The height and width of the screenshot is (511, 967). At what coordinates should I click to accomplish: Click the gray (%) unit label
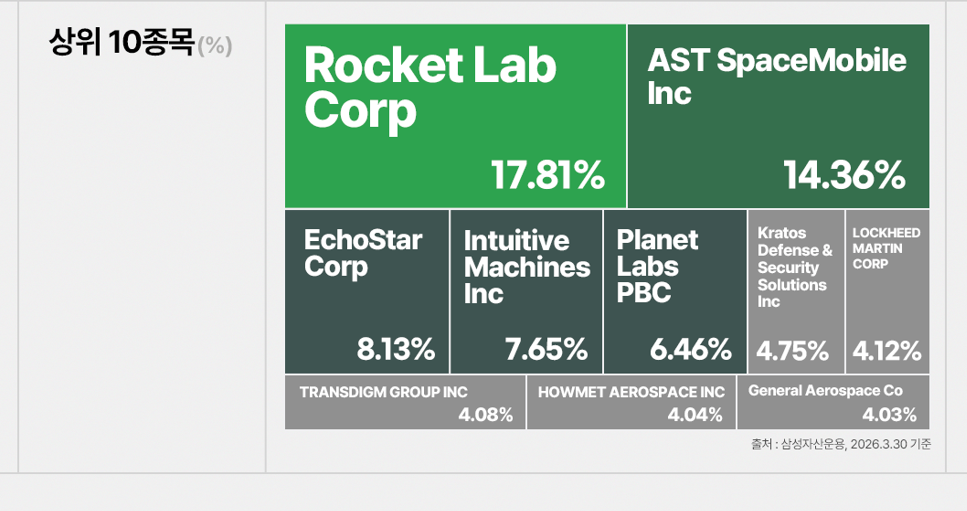[x=215, y=46]
